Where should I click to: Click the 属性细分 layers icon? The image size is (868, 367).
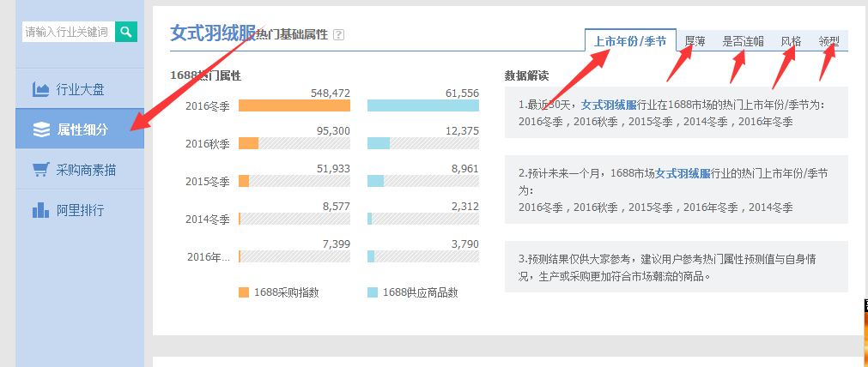pos(40,129)
